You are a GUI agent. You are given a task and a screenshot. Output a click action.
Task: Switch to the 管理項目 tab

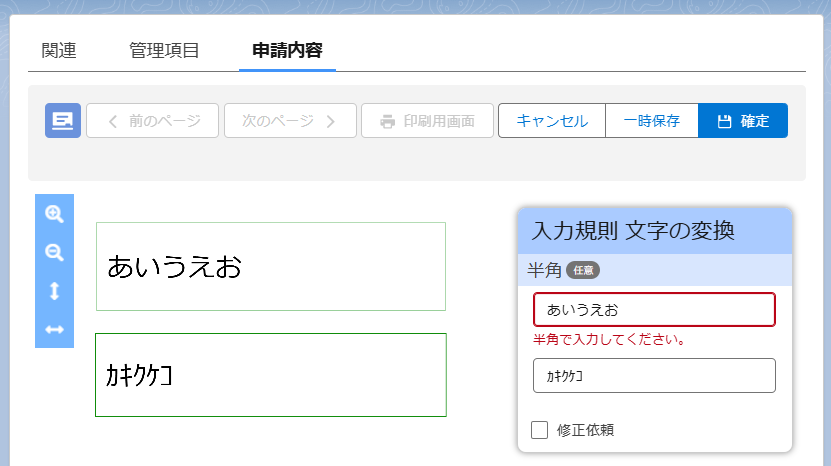coord(164,50)
